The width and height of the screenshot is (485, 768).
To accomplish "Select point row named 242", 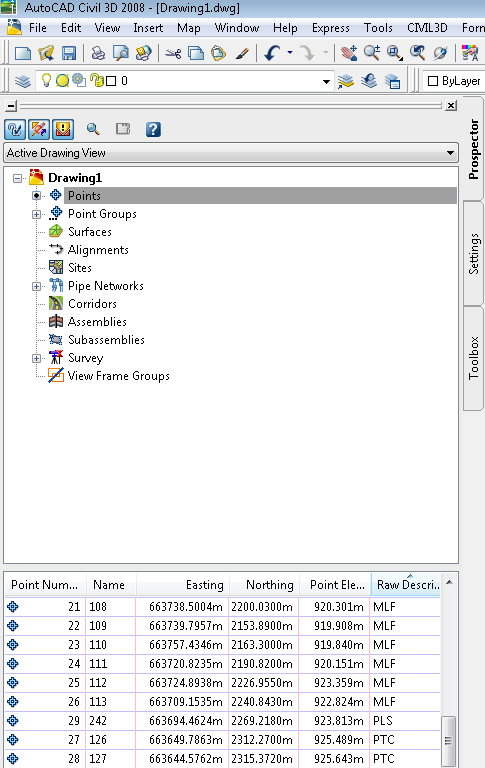I will coord(223,720).
